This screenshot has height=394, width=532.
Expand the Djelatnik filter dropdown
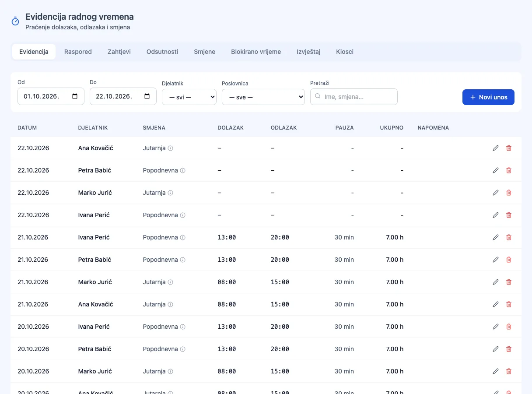coord(189,97)
